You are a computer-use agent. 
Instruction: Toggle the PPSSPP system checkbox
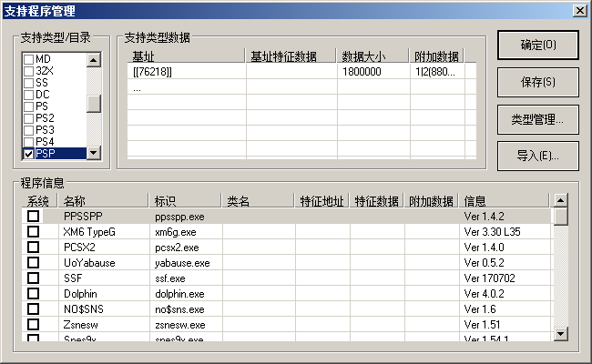click(x=33, y=217)
